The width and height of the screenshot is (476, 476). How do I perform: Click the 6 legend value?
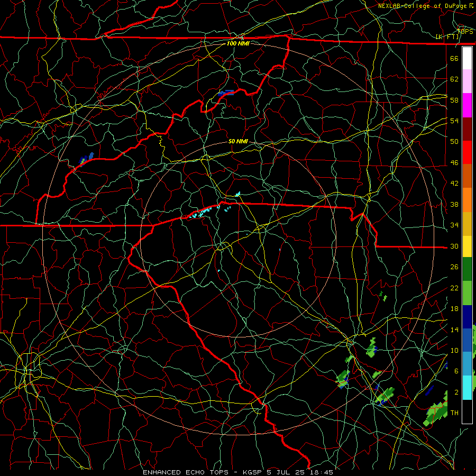[x=456, y=371]
